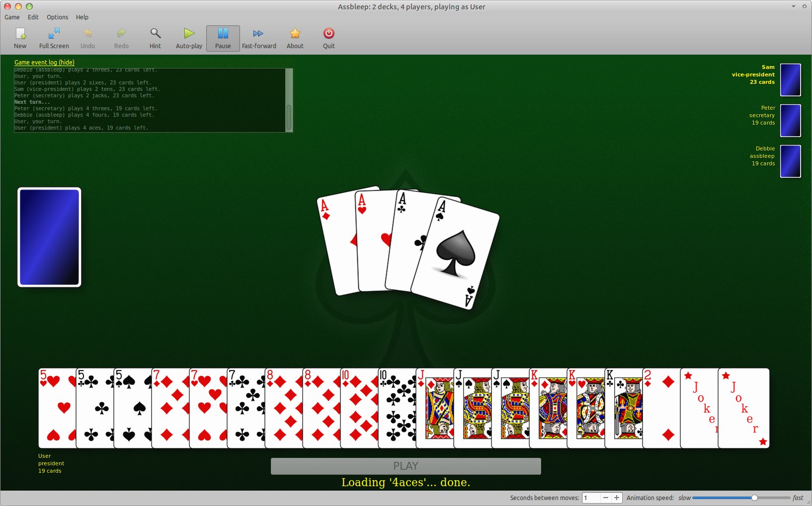Select the 7 of diamonds card
Image resolution: width=812 pixels, height=506 pixels.
click(170, 408)
